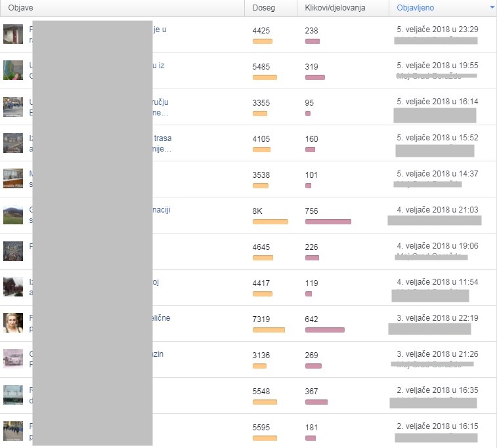Screen dimensions: 497x448
Task: Select the pink bar under 367 clicks
Action: click(316, 402)
